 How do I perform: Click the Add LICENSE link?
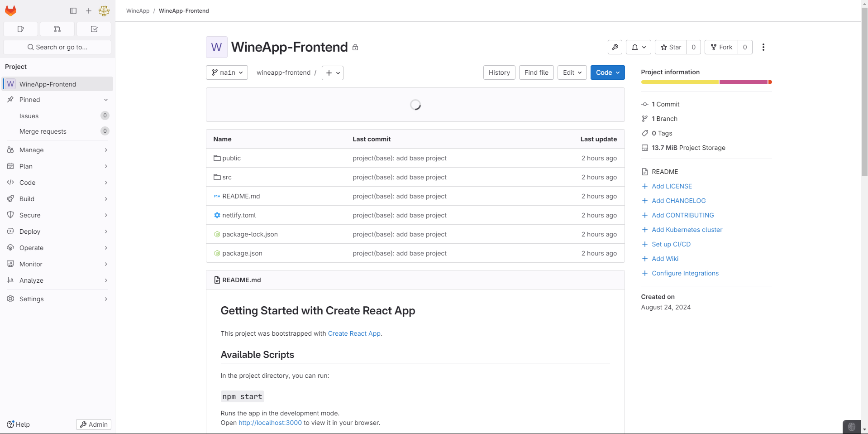pos(672,186)
